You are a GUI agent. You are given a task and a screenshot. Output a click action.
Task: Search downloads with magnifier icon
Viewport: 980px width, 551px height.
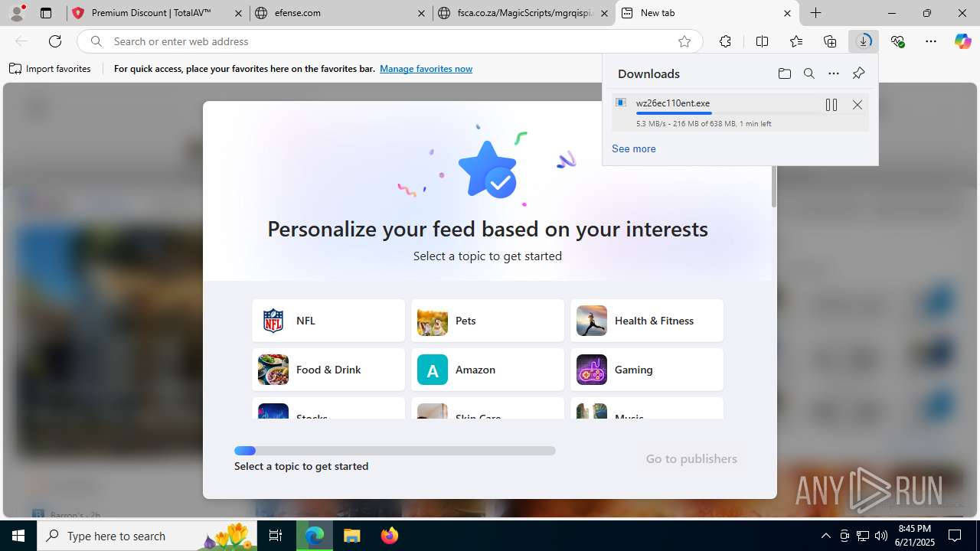808,73
